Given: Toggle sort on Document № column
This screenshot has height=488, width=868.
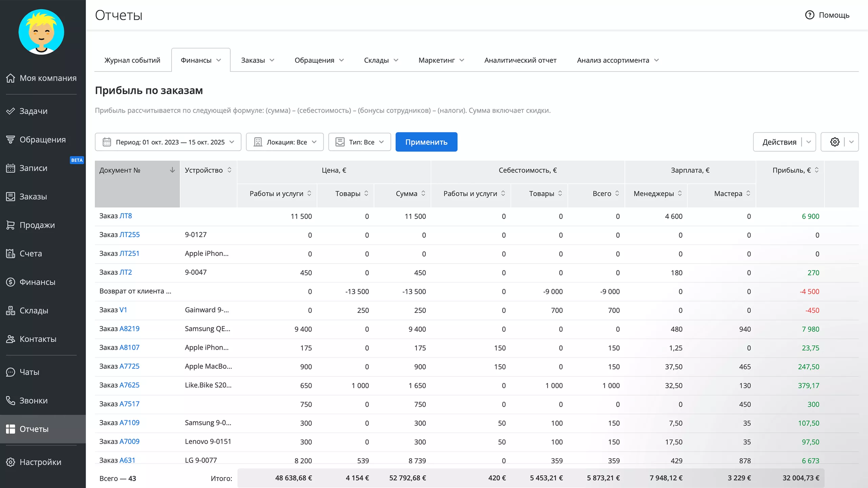Looking at the screenshot, I should tap(172, 170).
